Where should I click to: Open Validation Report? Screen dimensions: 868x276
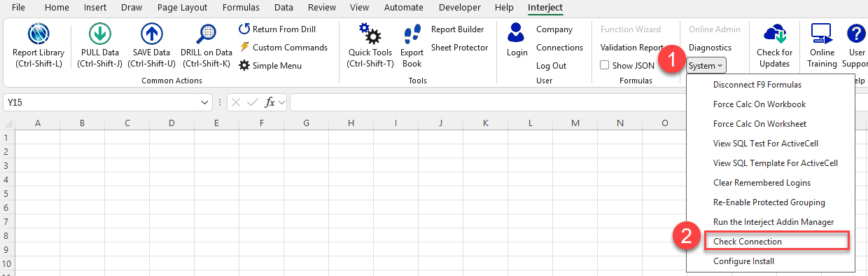point(631,48)
